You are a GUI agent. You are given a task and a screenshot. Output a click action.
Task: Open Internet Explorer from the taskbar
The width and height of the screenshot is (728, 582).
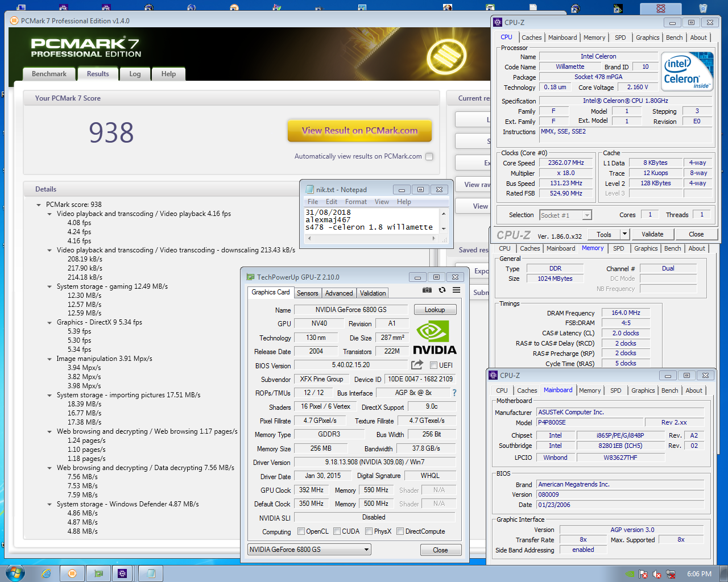pyautogui.click(x=46, y=573)
